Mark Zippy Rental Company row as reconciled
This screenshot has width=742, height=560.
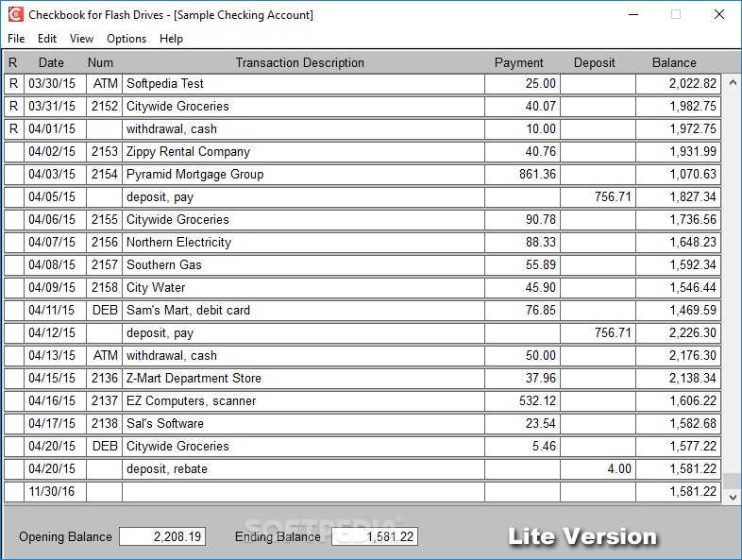coord(14,152)
